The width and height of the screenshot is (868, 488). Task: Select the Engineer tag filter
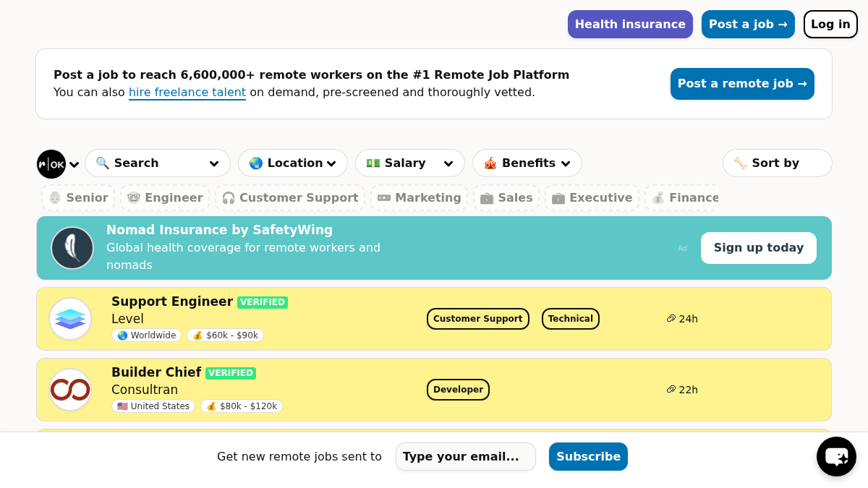pos(165,198)
